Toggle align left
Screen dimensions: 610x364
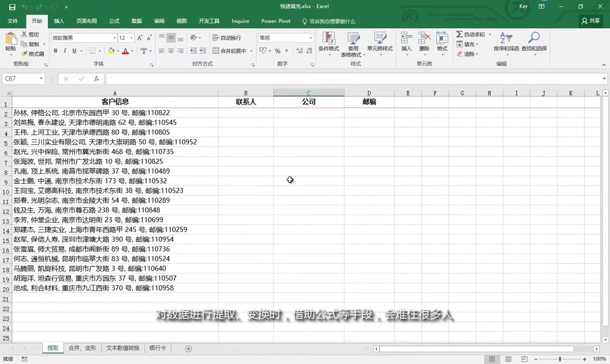[x=162, y=51]
